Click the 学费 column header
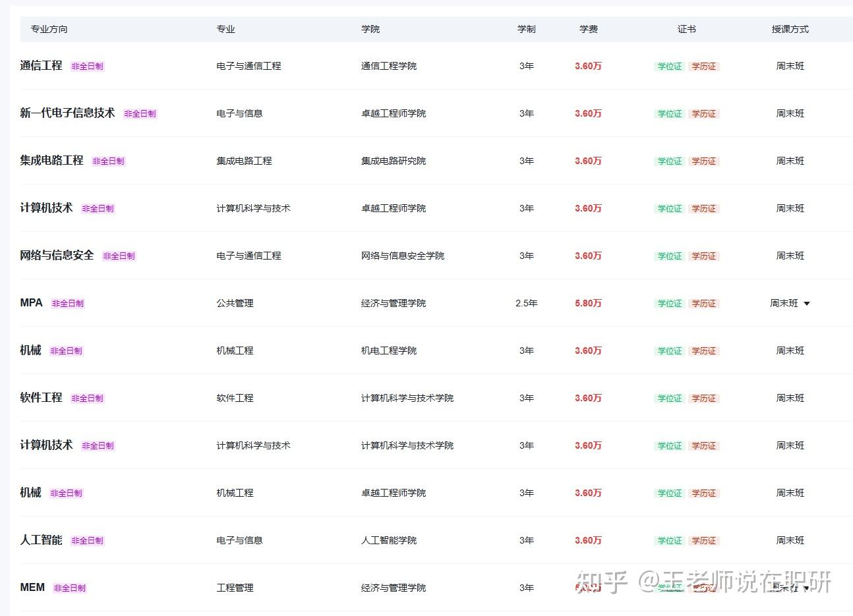This screenshot has height=616, width=853. pyautogui.click(x=589, y=29)
